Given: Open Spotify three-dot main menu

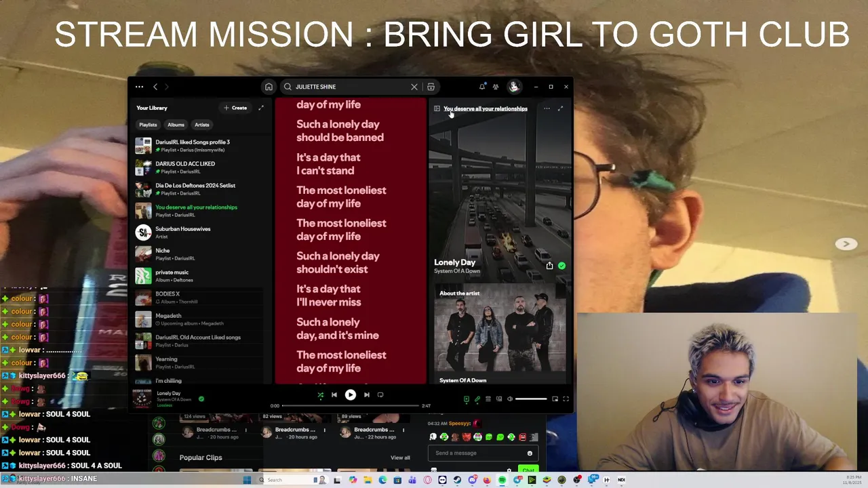Looking at the screenshot, I should (x=139, y=87).
